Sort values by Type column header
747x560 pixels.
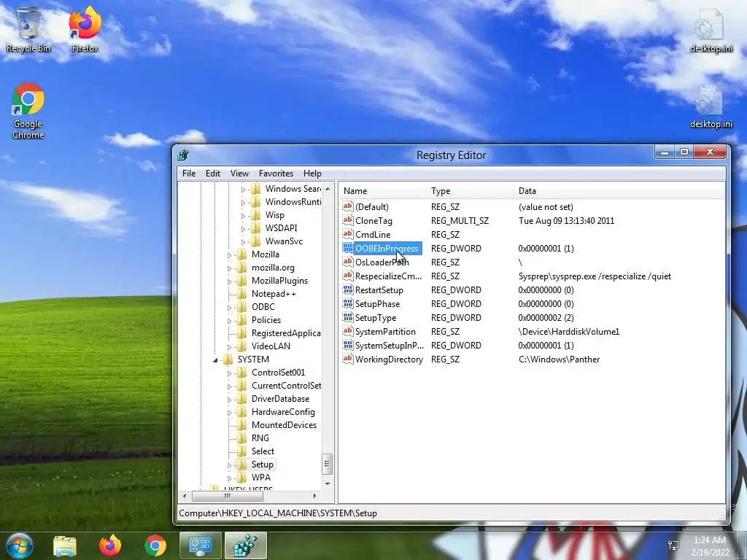click(x=471, y=191)
